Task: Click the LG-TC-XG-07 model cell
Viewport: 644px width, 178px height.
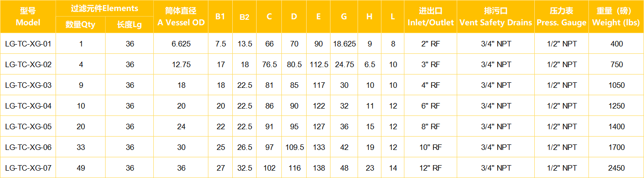Action: click(x=28, y=168)
